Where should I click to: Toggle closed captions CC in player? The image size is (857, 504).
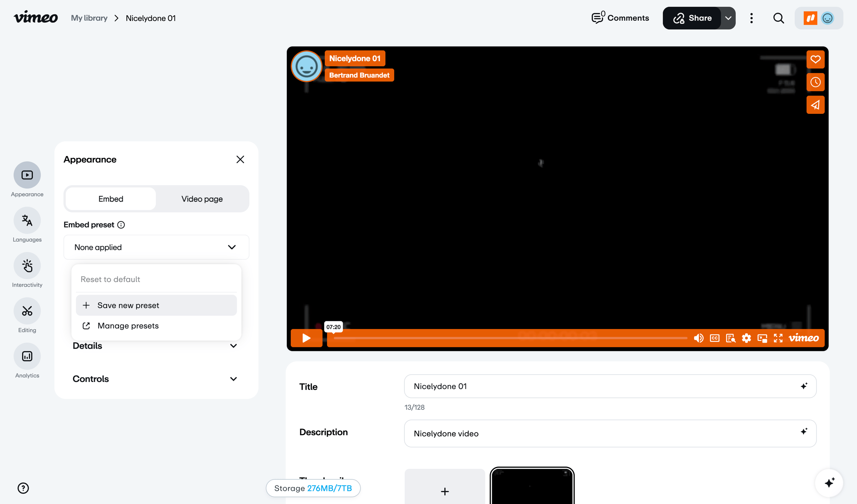pos(715,338)
